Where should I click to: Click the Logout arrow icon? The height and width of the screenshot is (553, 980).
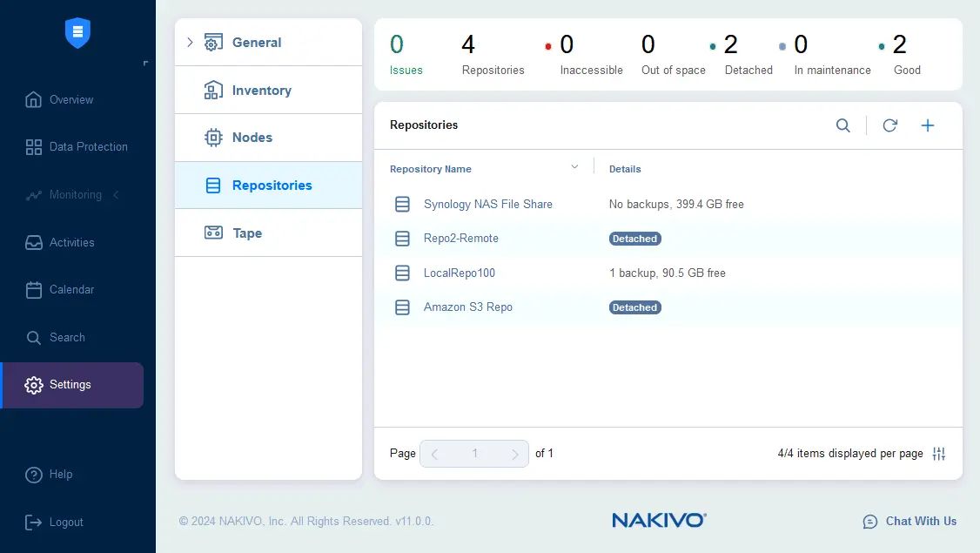click(x=34, y=523)
